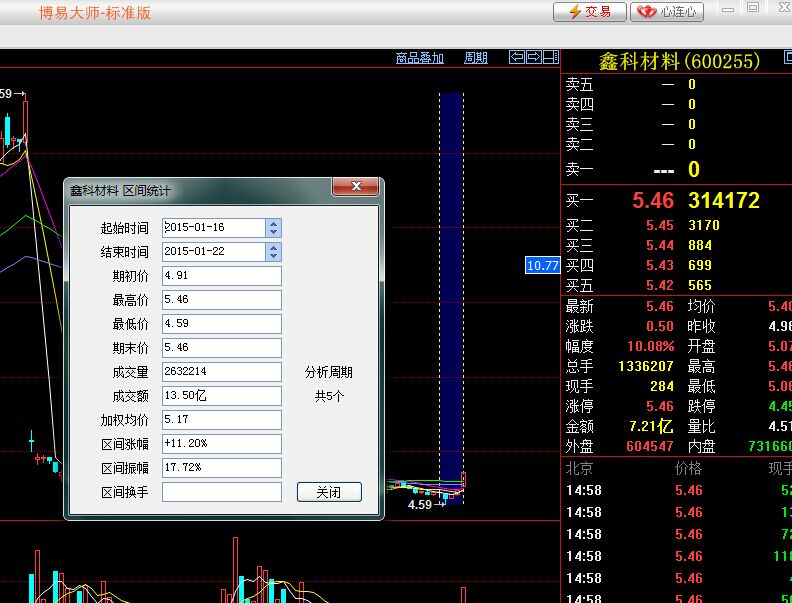
Task: Click the 鑫科材料 (600255) stock title
Action: pyautogui.click(x=678, y=61)
